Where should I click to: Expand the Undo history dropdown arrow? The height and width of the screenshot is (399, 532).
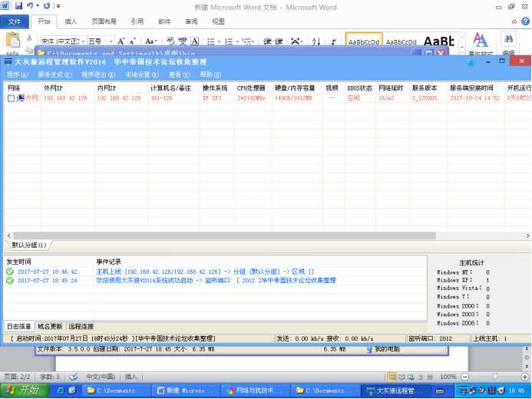pos(38,6)
